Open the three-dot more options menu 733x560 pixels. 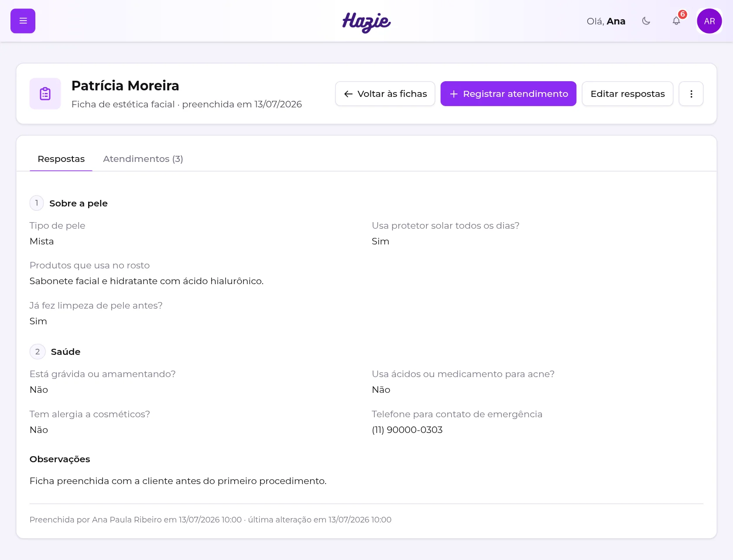(x=691, y=94)
